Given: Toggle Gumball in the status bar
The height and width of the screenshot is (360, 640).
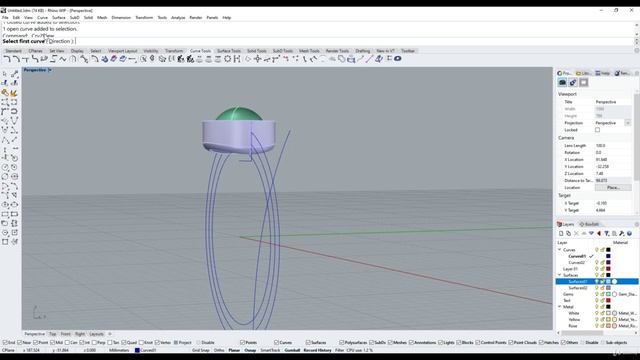Looking at the screenshot, I should click(x=292, y=350).
